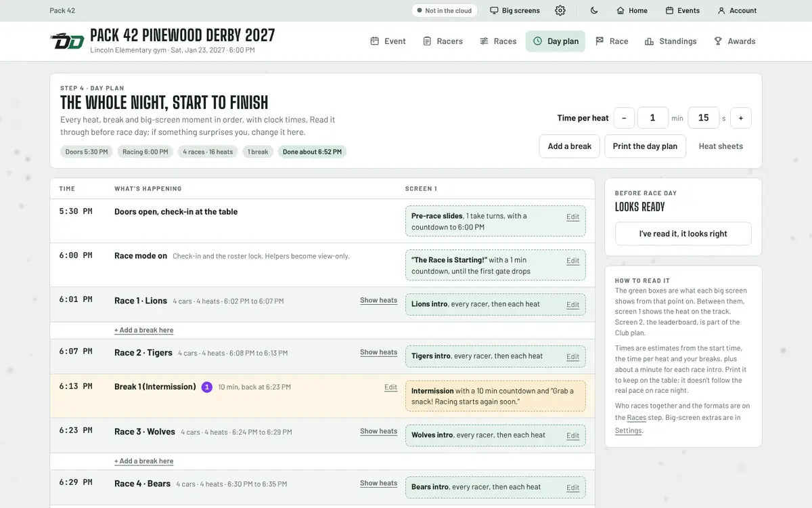Show heats for Race 3 Wolves
Screen dimensions: 812x508
(378, 431)
